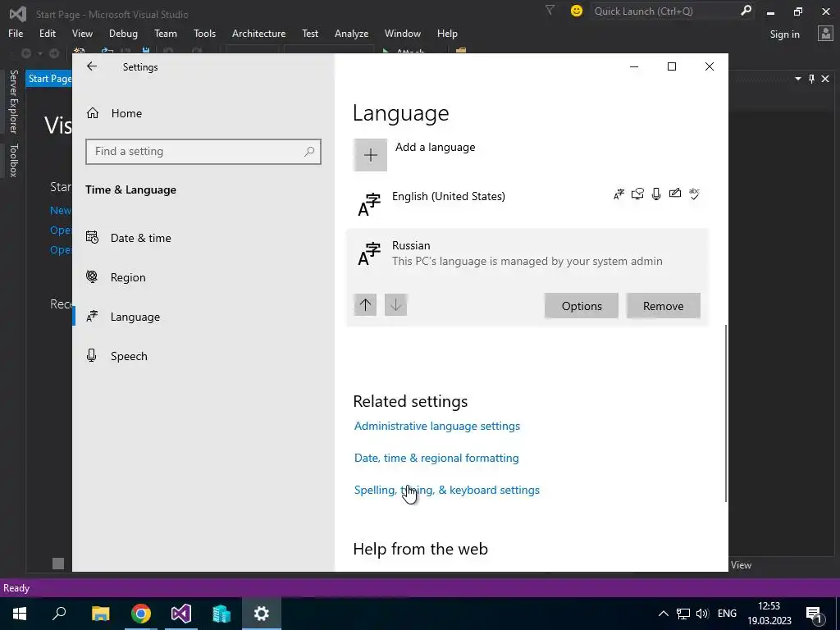Viewport: 840px width, 630px height.
Task: Click the taskbar search magnifier
Action: click(59, 614)
